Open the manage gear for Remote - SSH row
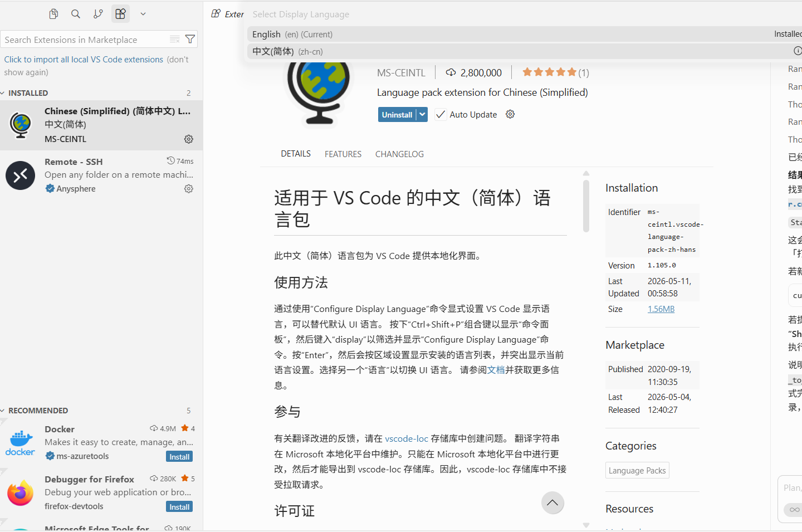802x532 pixels. tap(189, 189)
